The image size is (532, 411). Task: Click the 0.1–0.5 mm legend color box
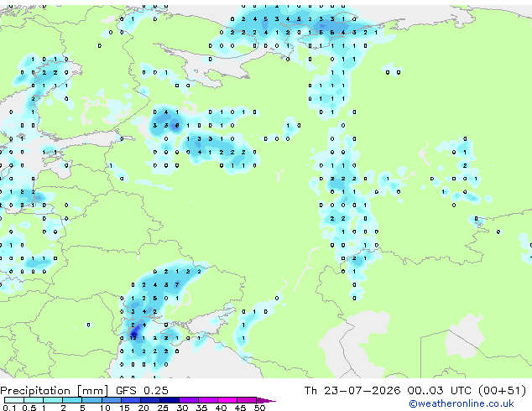(x=14, y=400)
